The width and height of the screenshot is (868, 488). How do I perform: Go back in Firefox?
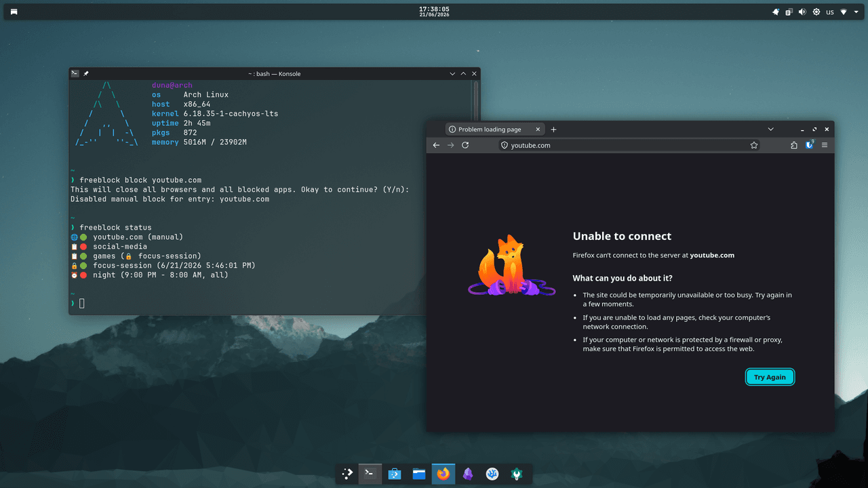(x=436, y=145)
